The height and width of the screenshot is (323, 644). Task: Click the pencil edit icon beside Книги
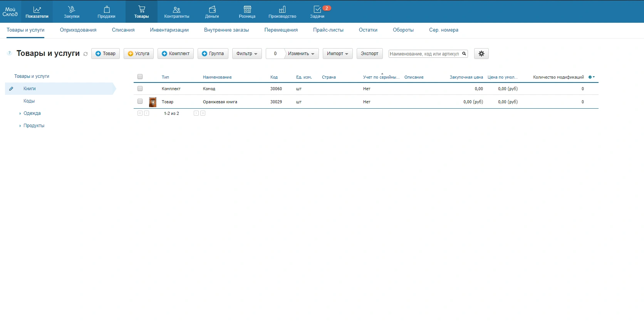(11, 89)
